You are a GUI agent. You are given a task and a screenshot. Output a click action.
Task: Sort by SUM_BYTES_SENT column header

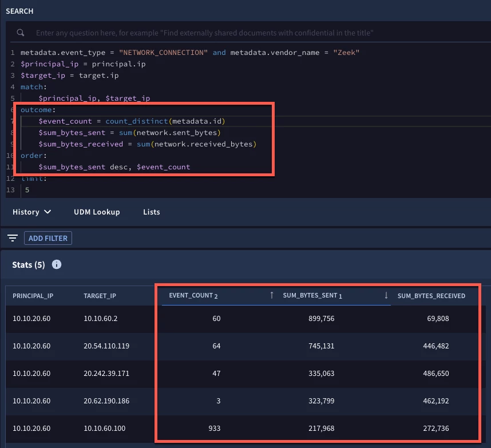[x=312, y=296]
